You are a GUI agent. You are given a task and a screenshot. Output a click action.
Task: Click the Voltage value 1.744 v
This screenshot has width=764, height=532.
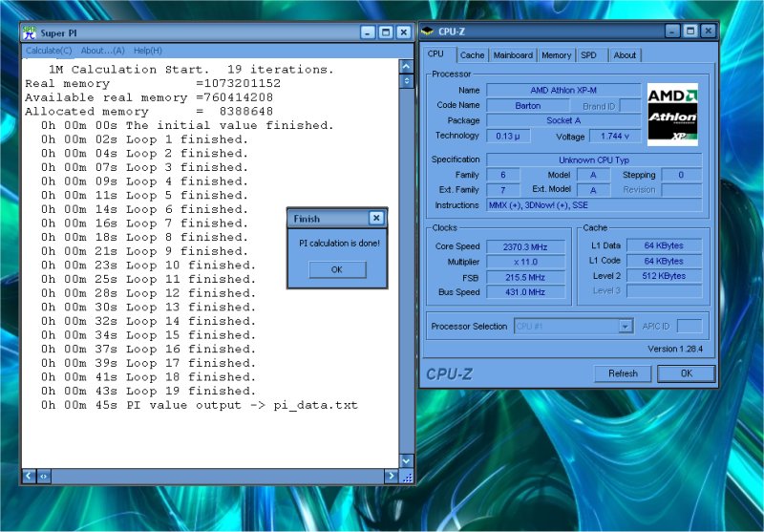[615, 136]
